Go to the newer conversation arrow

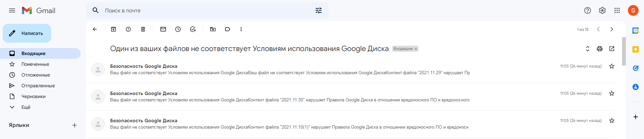point(598,29)
